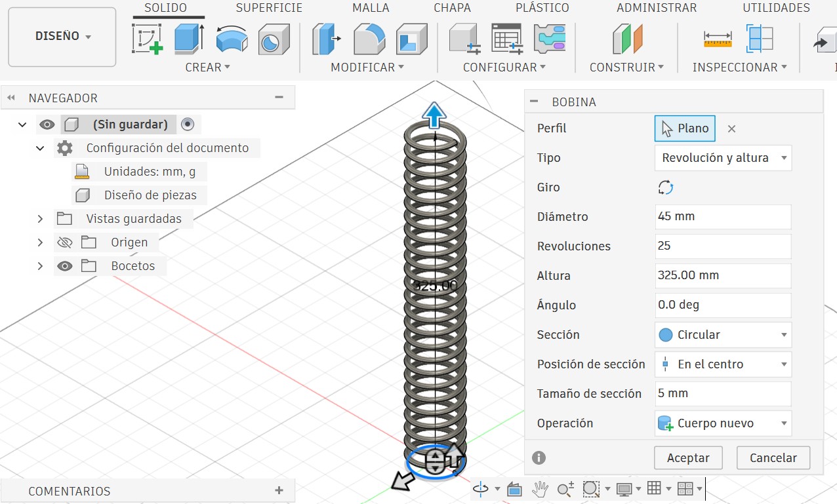Click the Zoom window fit icon
Image resolution: width=837 pixels, height=504 pixels.
tap(591, 489)
